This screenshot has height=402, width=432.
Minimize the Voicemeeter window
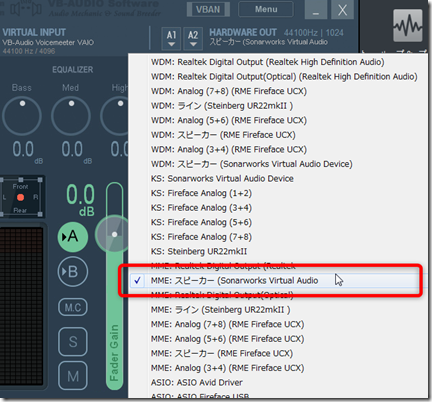click(316, 10)
